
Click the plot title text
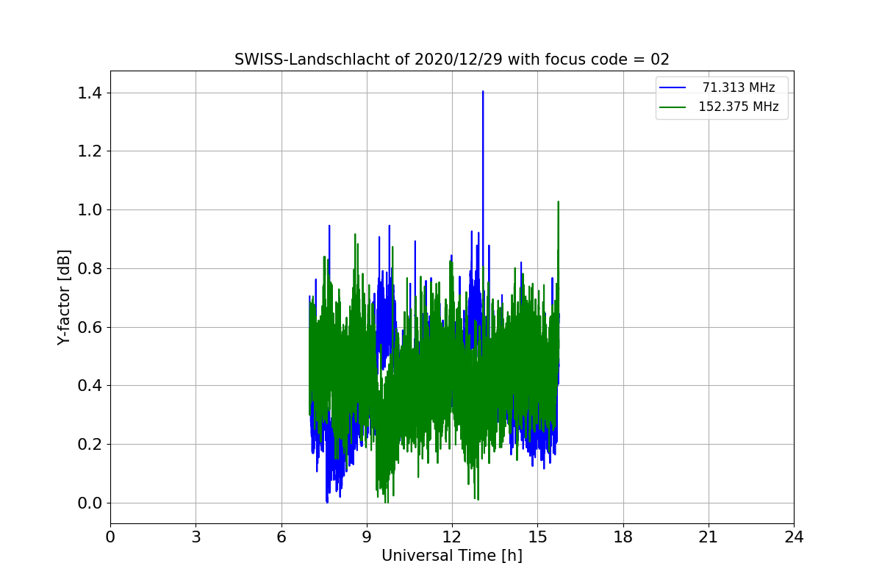tap(452, 60)
